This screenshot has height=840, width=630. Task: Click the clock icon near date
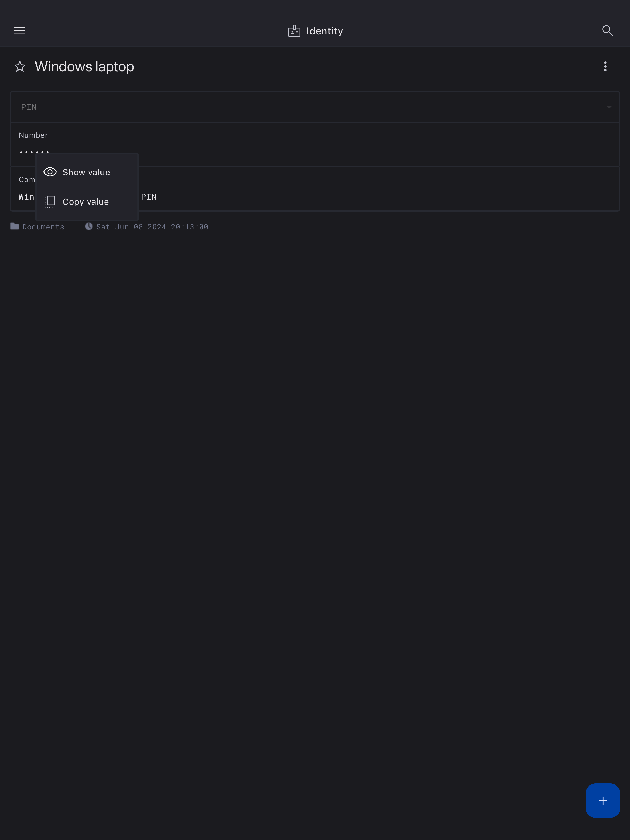(89, 226)
